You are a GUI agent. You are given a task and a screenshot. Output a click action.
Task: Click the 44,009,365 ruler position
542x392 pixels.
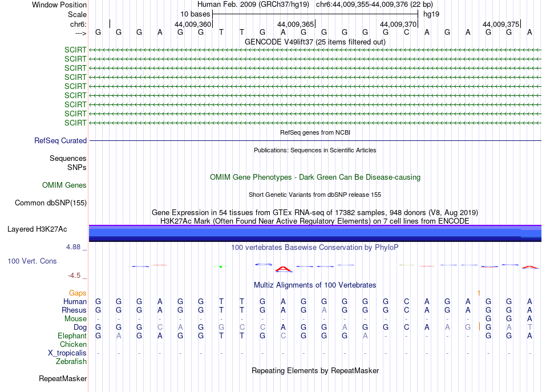tap(295, 24)
